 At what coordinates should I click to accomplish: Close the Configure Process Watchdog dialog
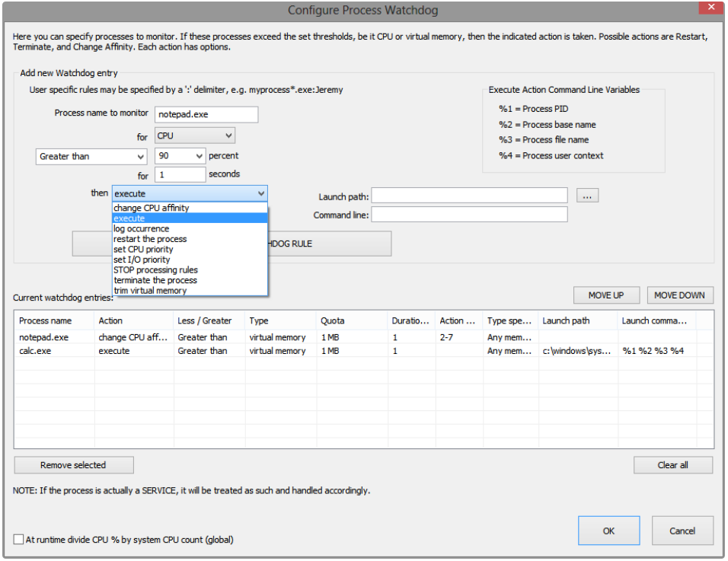(710, 8)
